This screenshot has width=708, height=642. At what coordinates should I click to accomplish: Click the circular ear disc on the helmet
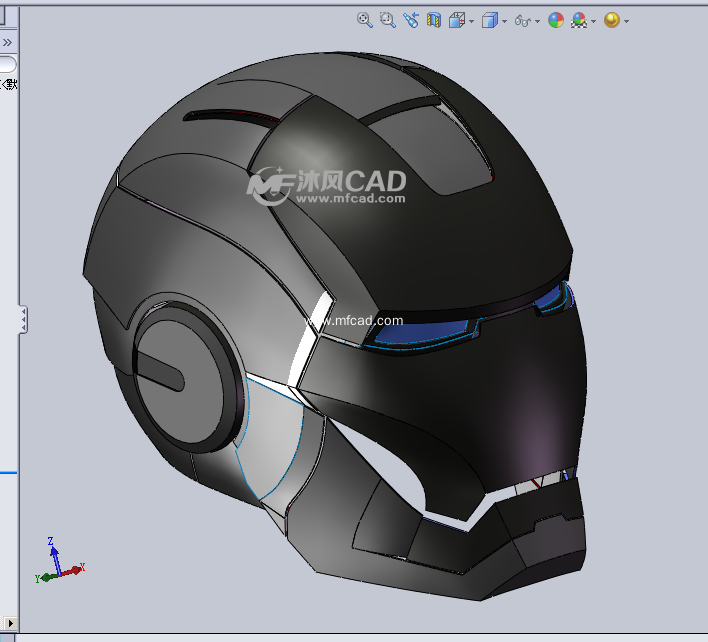tap(188, 377)
